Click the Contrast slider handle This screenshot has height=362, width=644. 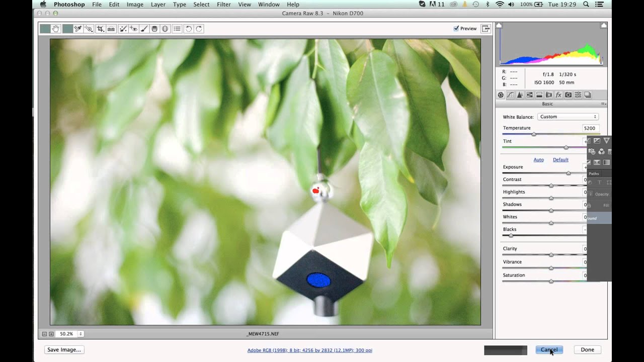point(551,186)
